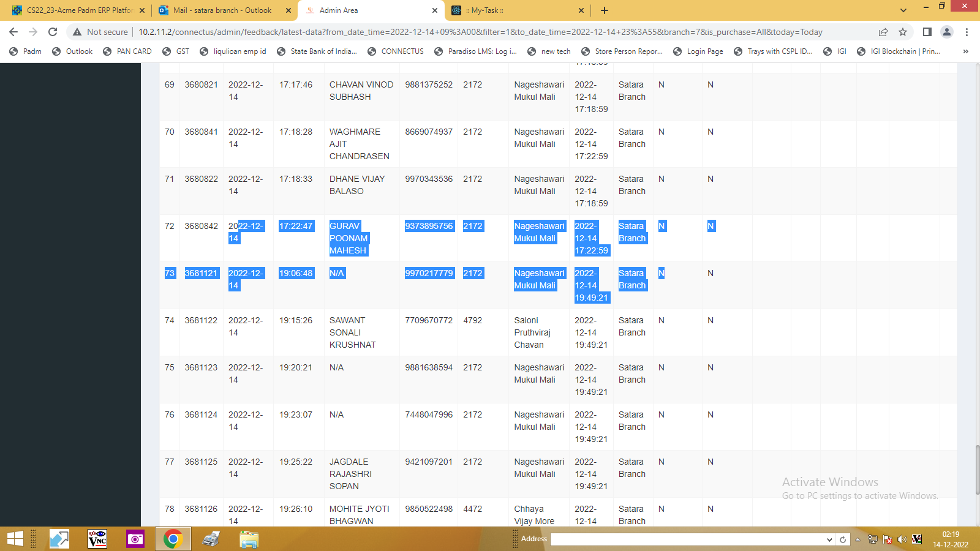
Task: Select customer name MOHITE JYOTI BHAGWAN
Action: [x=360, y=515]
